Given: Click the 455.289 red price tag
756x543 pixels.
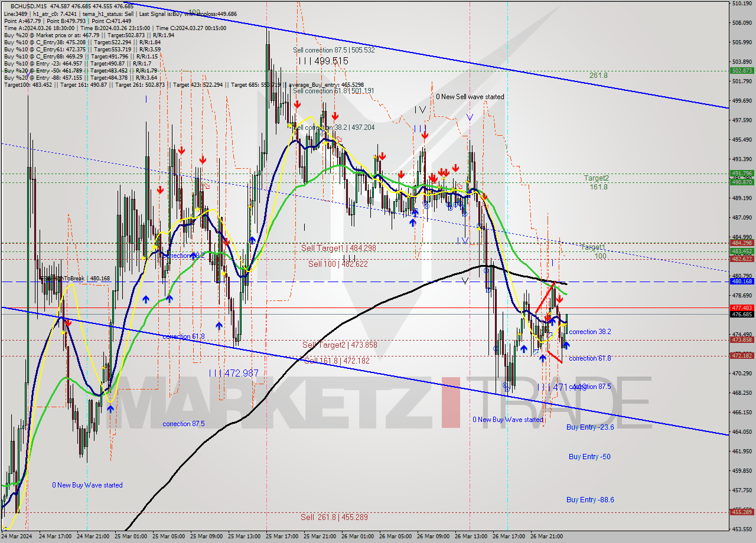Looking at the screenshot, I should (742, 512).
